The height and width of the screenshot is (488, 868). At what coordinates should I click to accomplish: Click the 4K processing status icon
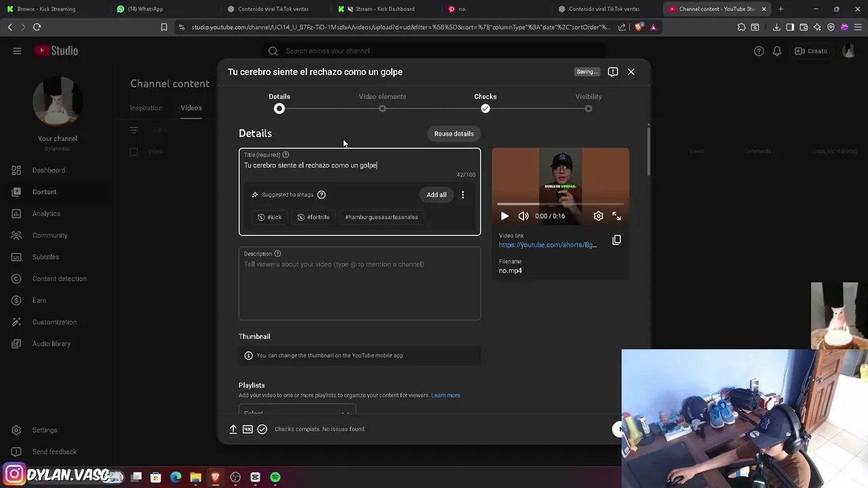click(248, 429)
